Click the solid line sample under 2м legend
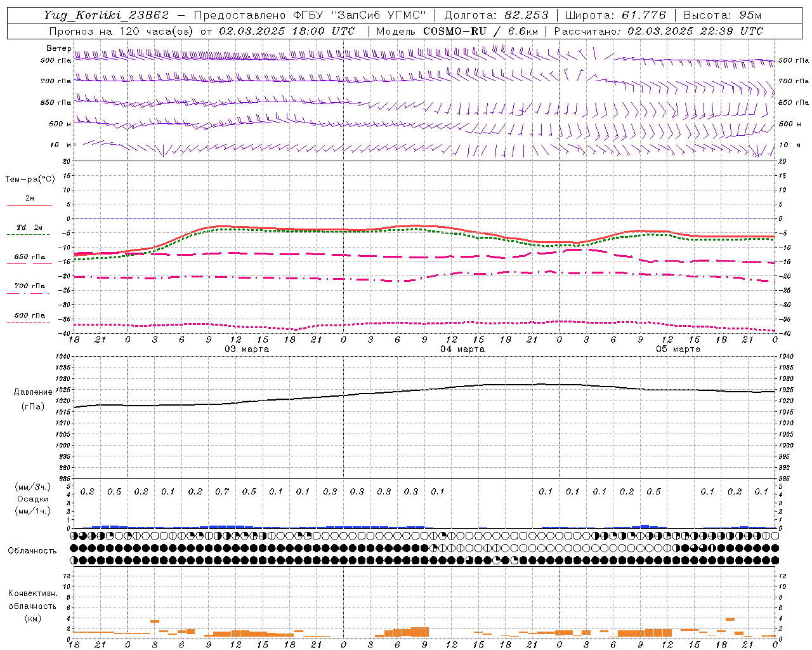The image size is (812, 650). click(29, 206)
